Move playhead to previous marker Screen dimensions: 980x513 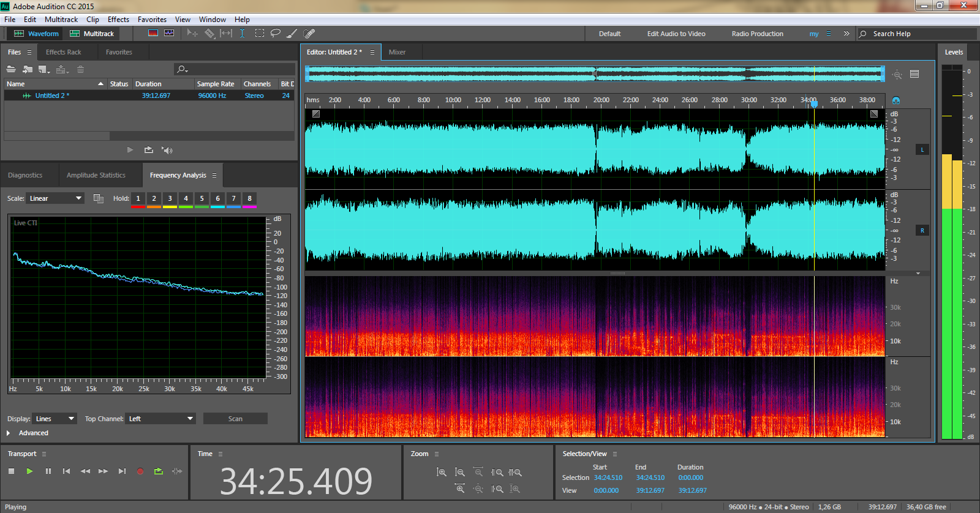click(66, 471)
